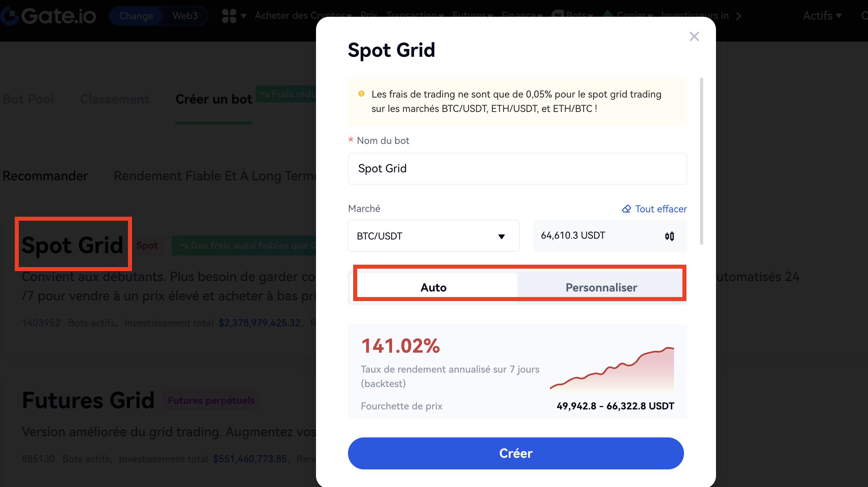Click the Gate.io logo

click(49, 16)
